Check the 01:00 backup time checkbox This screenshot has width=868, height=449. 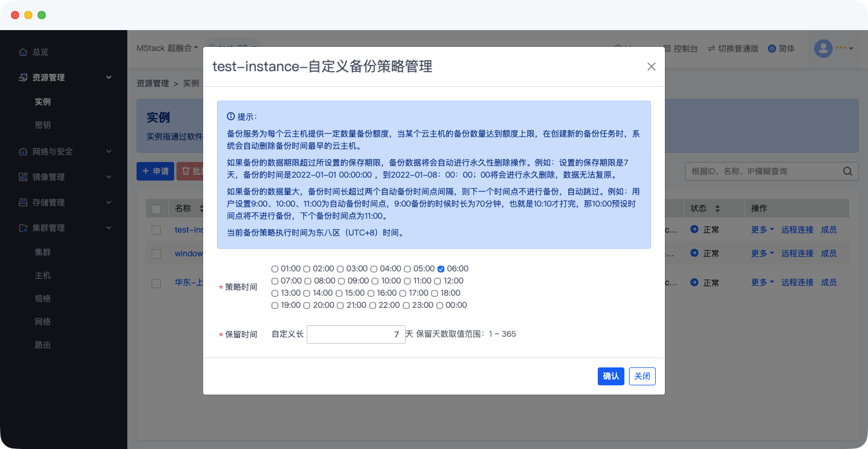pos(275,269)
